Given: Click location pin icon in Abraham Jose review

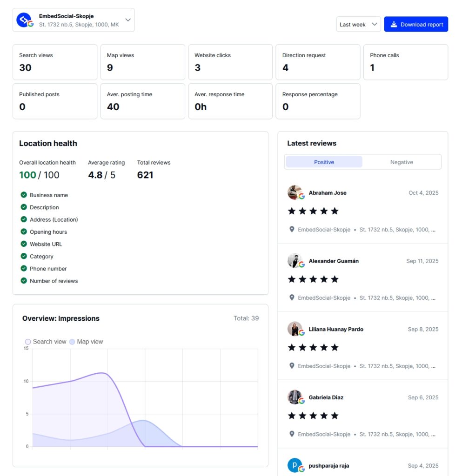Looking at the screenshot, I should pyautogui.click(x=292, y=229).
